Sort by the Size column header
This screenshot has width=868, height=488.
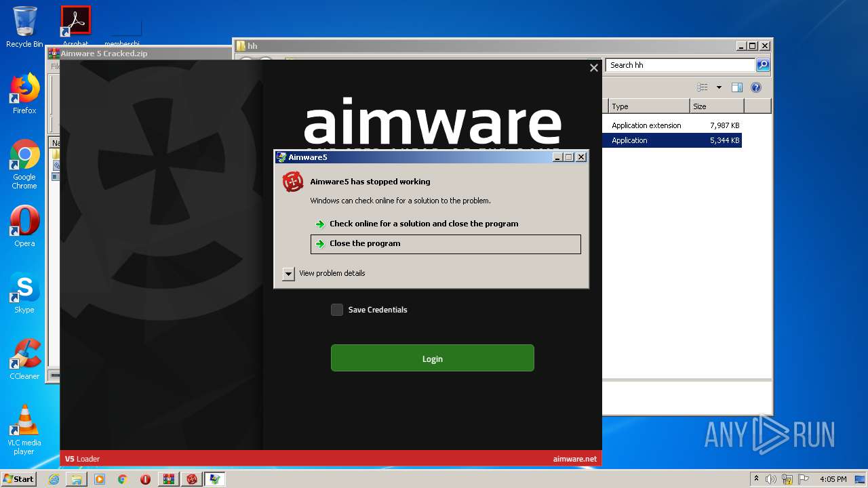click(x=717, y=106)
